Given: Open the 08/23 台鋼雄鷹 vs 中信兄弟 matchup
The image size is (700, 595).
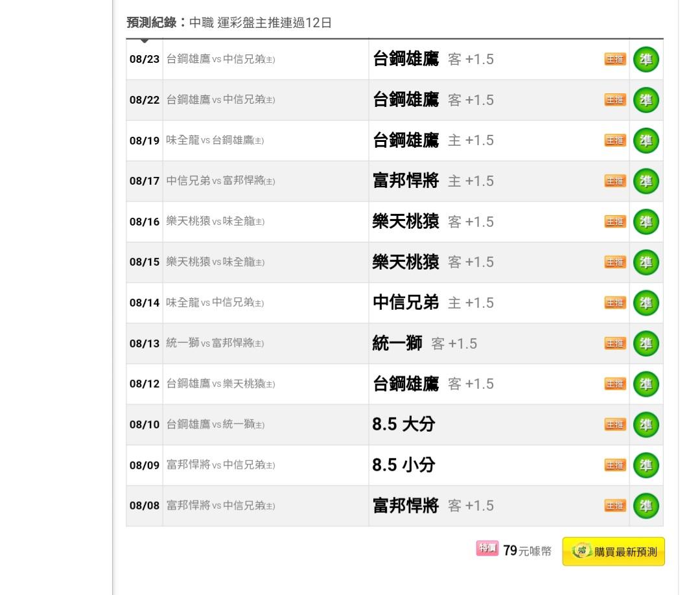Looking at the screenshot, I should [x=220, y=60].
